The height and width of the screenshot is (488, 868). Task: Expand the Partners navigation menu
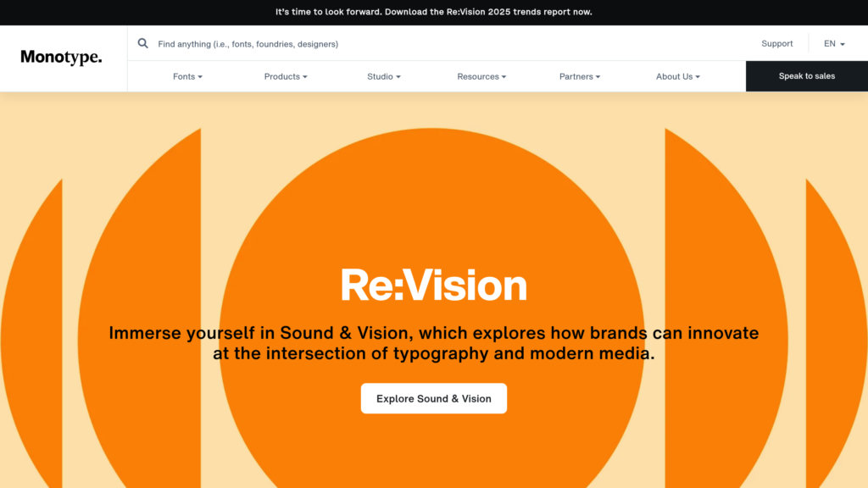click(x=579, y=76)
